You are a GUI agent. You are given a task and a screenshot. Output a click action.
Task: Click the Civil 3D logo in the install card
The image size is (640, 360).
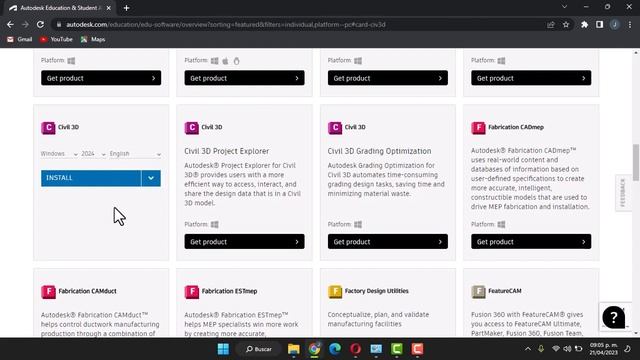[x=48, y=128]
